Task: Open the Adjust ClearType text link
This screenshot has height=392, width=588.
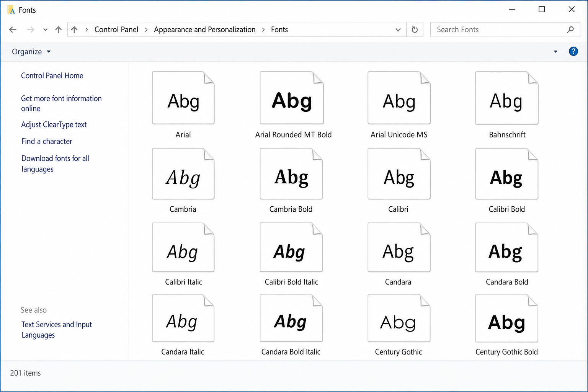Action: [x=54, y=124]
